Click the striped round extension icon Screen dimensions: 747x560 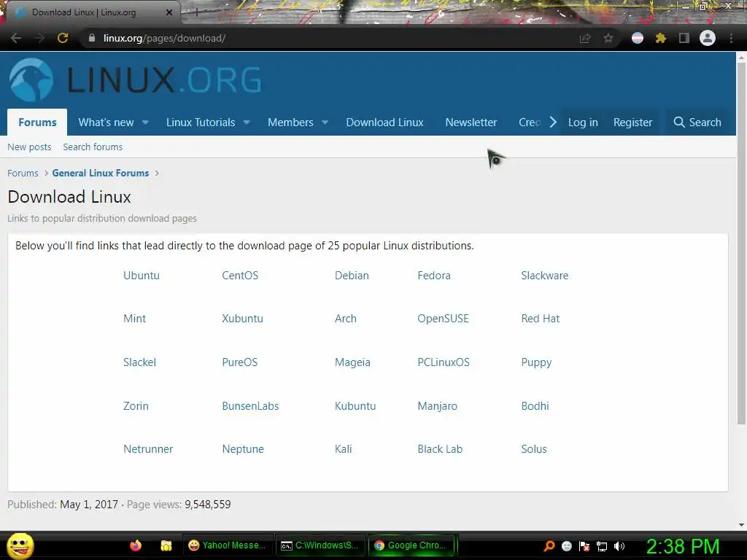[638, 38]
